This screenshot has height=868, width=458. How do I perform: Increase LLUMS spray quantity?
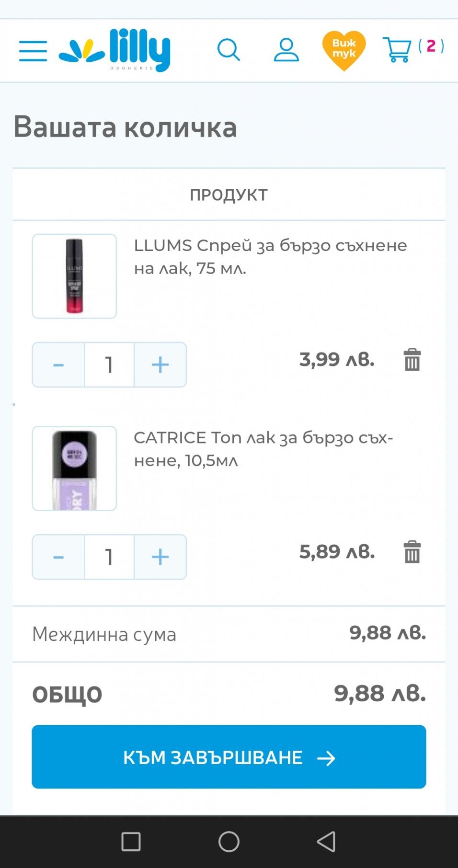[160, 365]
